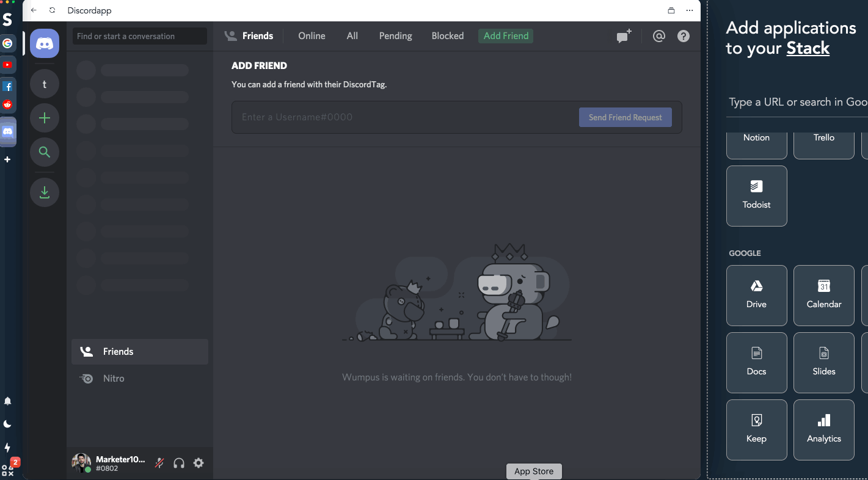Viewport: 868px width, 480px height.
Task: Open the App Store
Action: 533,471
